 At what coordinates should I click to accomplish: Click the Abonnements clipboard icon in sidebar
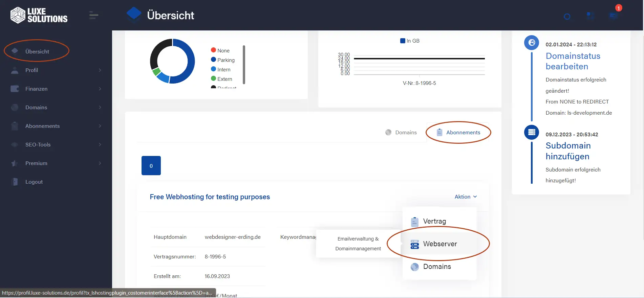[x=15, y=126]
